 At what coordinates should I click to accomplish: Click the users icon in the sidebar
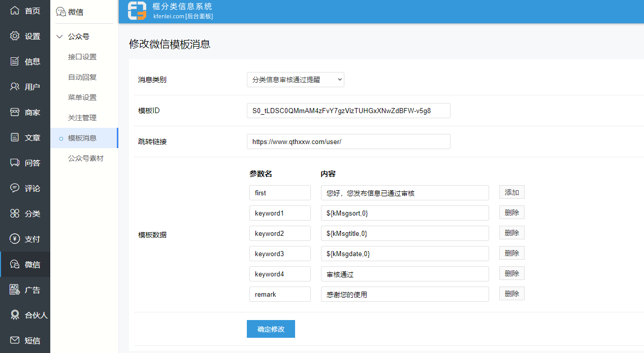(15, 87)
